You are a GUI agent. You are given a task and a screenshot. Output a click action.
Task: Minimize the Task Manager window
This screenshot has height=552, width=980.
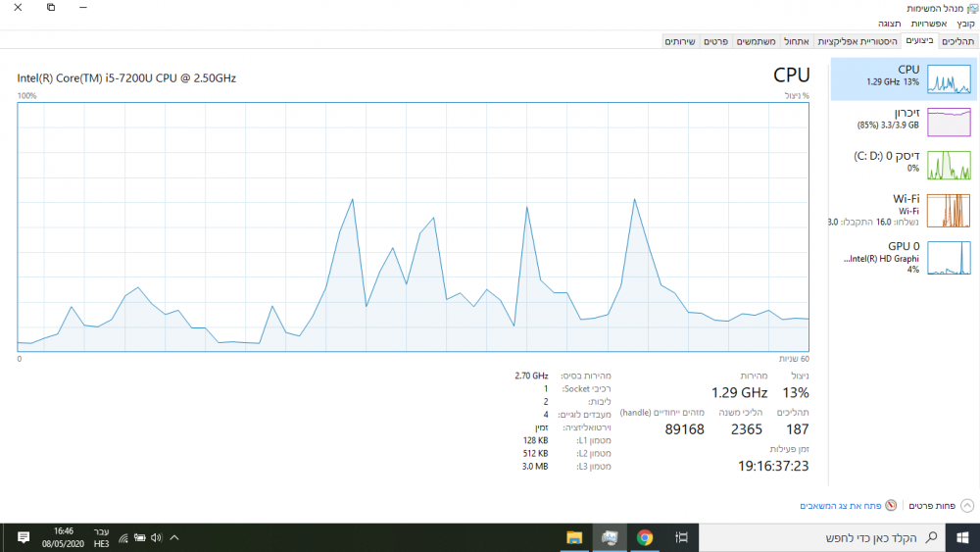click(x=83, y=8)
